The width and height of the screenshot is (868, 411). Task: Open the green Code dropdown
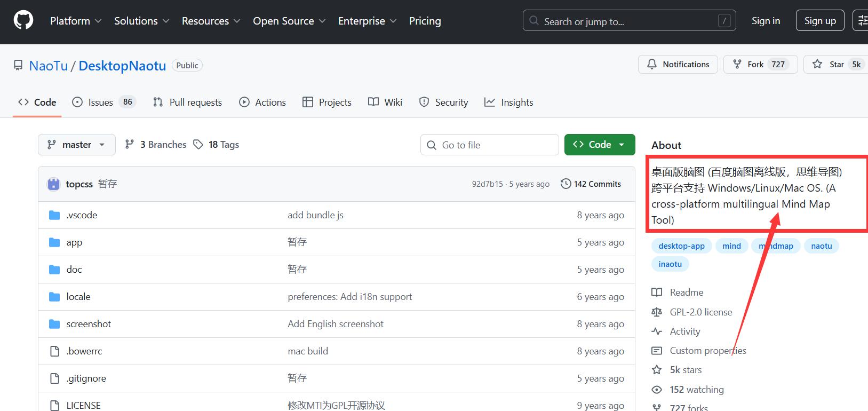[x=599, y=145]
